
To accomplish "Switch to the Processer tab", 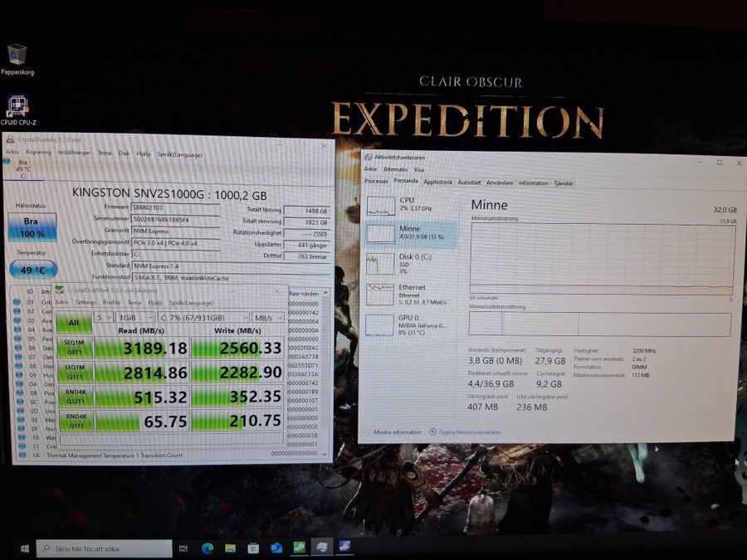I will coord(376,181).
